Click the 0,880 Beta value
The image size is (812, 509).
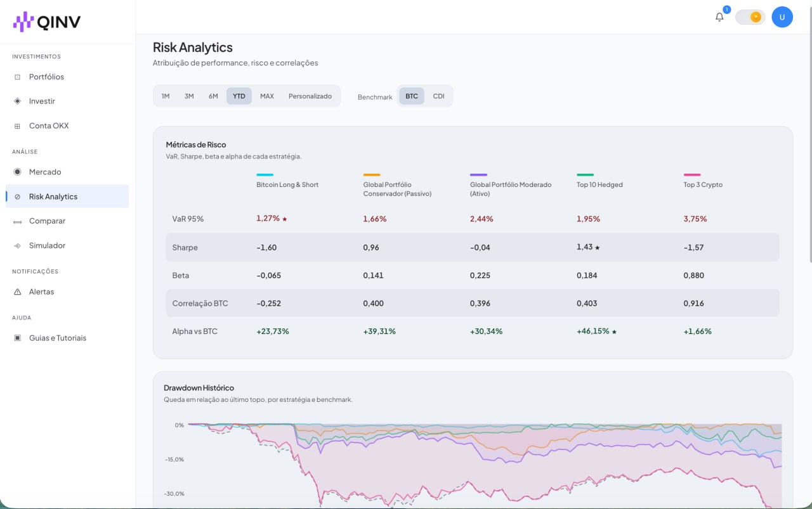click(693, 275)
